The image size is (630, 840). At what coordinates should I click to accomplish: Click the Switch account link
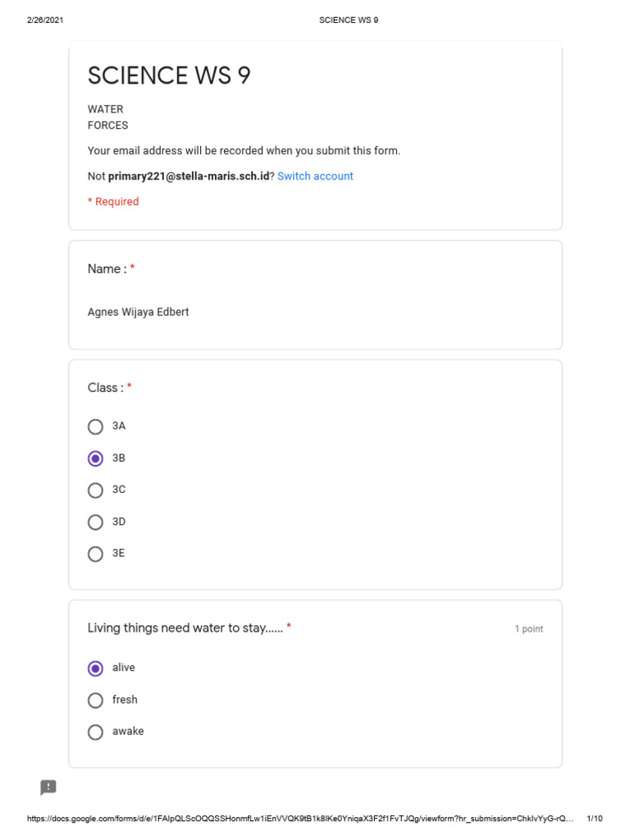pyautogui.click(x=315, y=176)
